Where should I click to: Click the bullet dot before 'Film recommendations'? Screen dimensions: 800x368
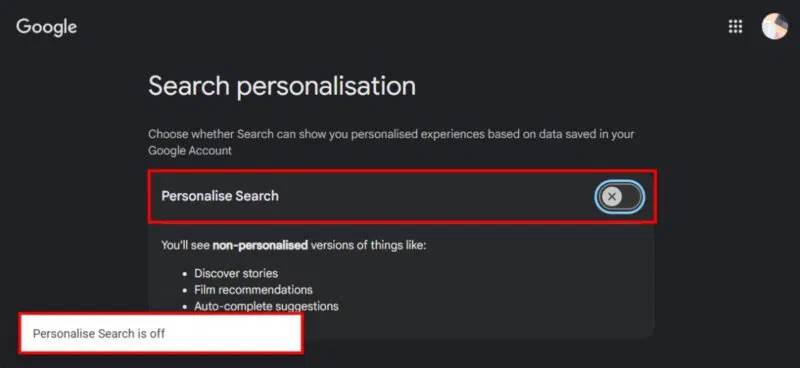click(x=185, y=290)
